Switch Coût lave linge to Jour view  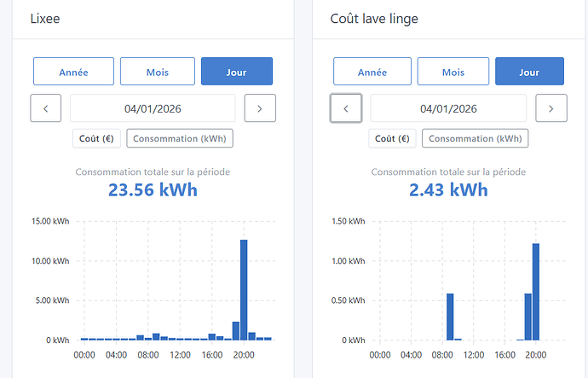pyautogui.click(x=529, y=72)
